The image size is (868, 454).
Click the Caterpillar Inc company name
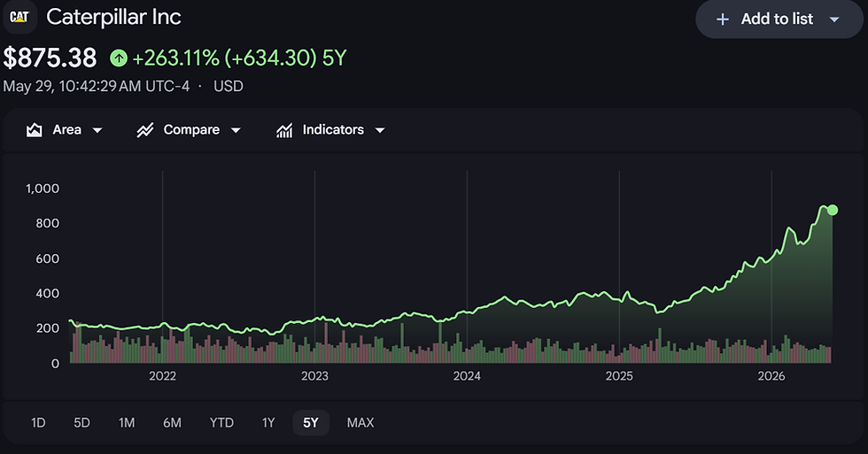click(113, 17)
